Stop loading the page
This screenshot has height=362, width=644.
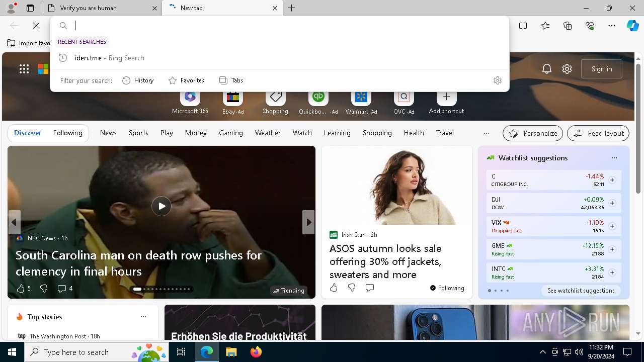(x=36, y=26)
